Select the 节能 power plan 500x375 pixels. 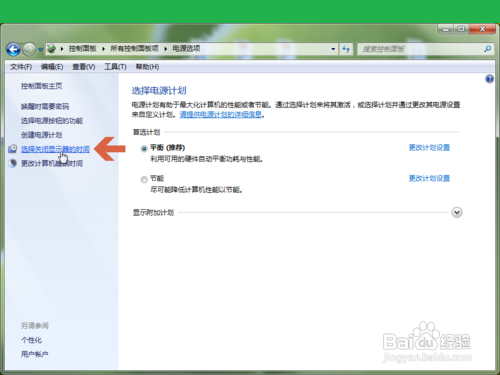click(144, 180)
